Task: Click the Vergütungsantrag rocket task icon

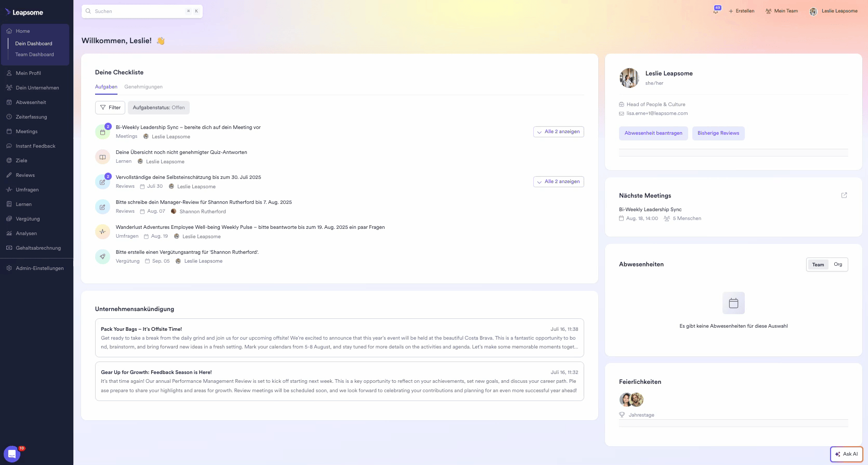Action: pyautogui.click(x=102, y=256)
